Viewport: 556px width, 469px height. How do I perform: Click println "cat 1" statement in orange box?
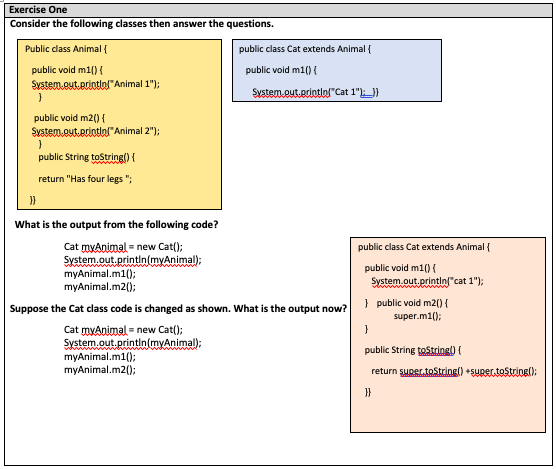coord(427,281)
